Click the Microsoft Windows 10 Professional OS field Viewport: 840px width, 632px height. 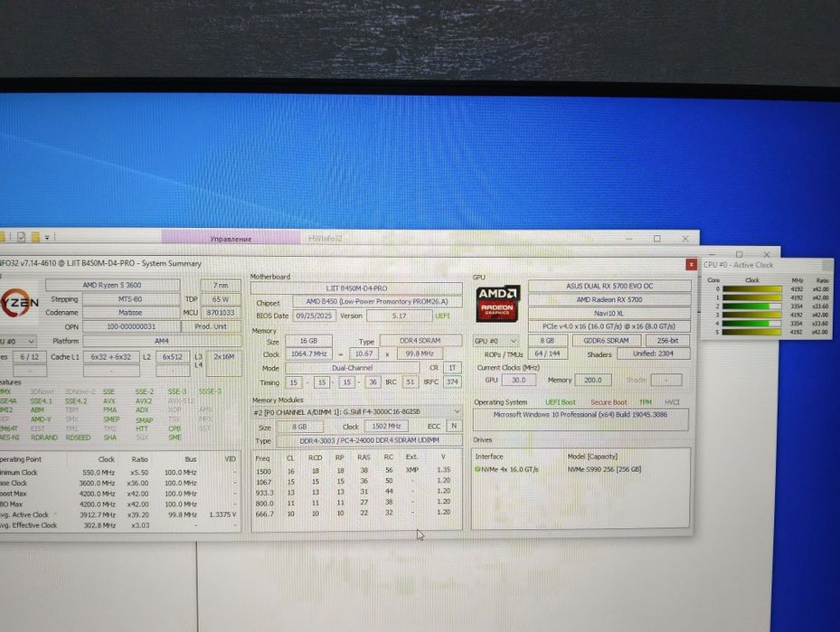tap(580, 420)
